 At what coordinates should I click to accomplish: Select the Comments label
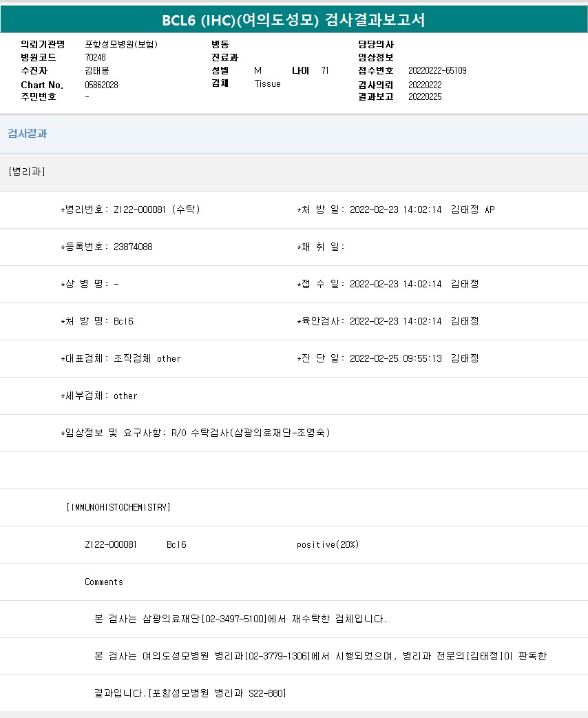(x=104, y=582)
